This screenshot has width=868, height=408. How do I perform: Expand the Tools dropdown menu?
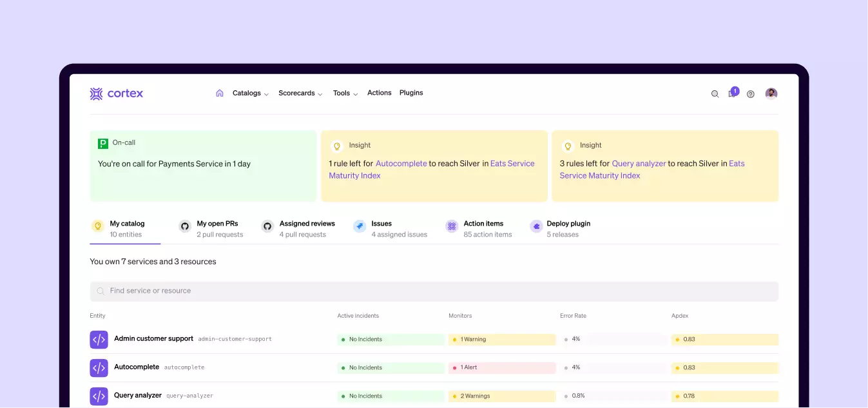(x=345, y=93)
